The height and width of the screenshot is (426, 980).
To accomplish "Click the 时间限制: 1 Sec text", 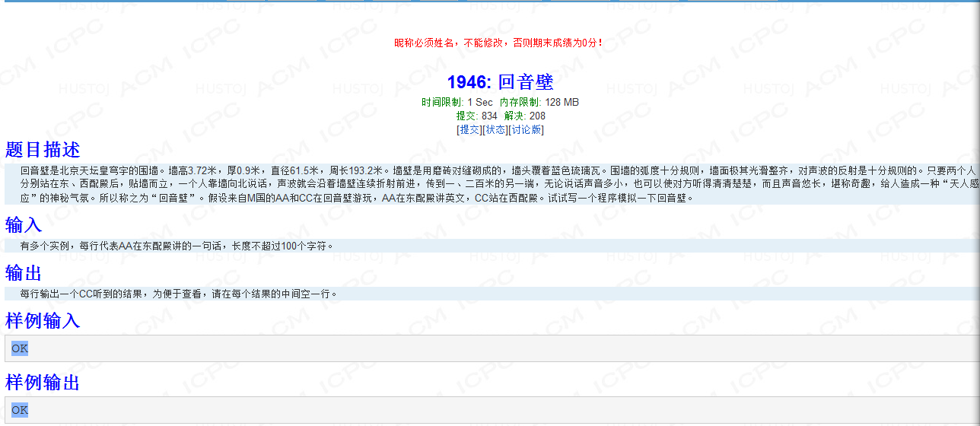I will [x=457, y=102].
